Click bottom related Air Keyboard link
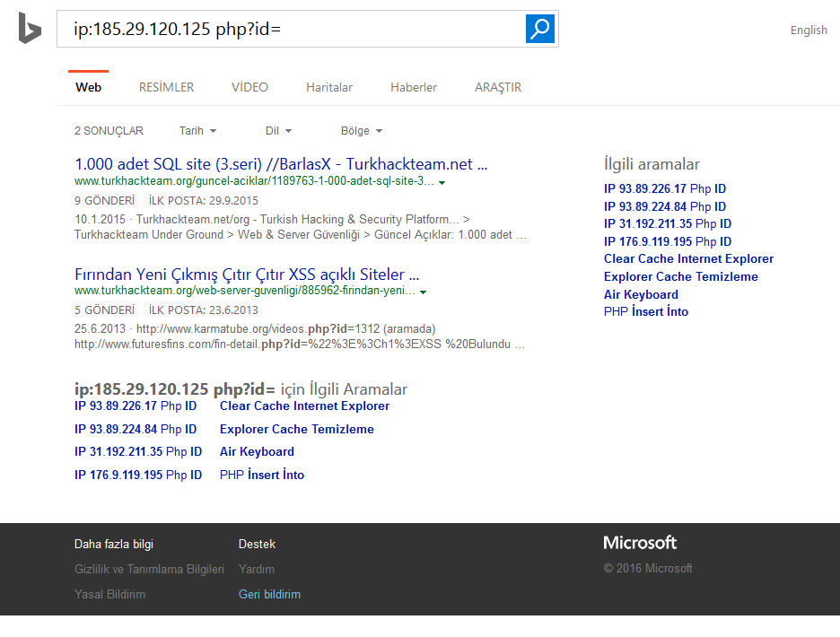The height and width of the screenshot is (637, 840). [x=257, y=451]
